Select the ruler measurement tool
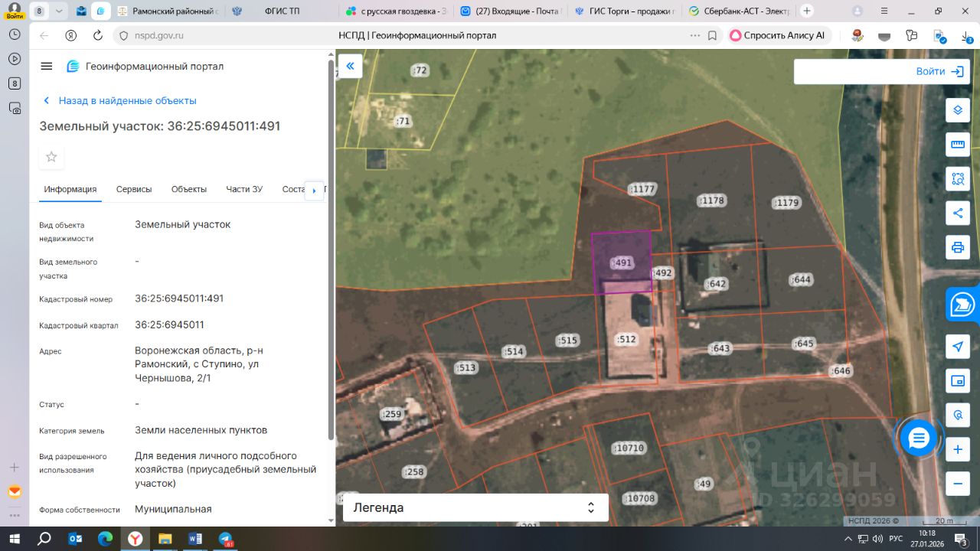The height and width of the screenshot is (551, 980). click(x=957, y=145)
